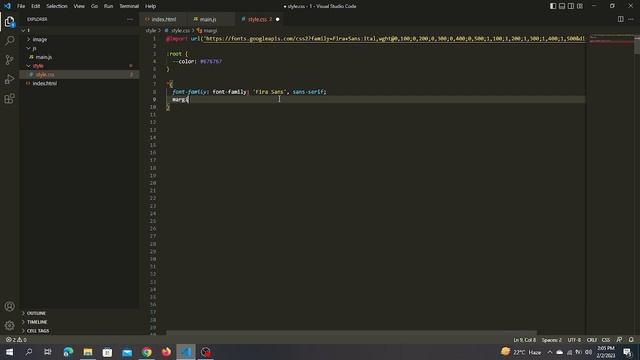Viewport: 640px width, 360px height.
Task: Click the line and column indicator
Action: (524, 340)
